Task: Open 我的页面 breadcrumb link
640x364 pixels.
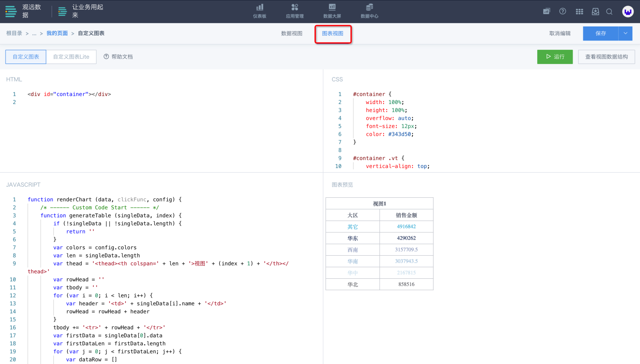Action: click(x=57, y=33)
